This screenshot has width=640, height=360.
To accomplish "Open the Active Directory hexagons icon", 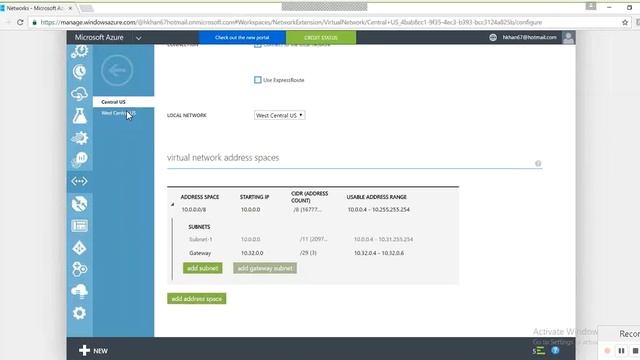I will pyautogui.click(x=80, y=269).
